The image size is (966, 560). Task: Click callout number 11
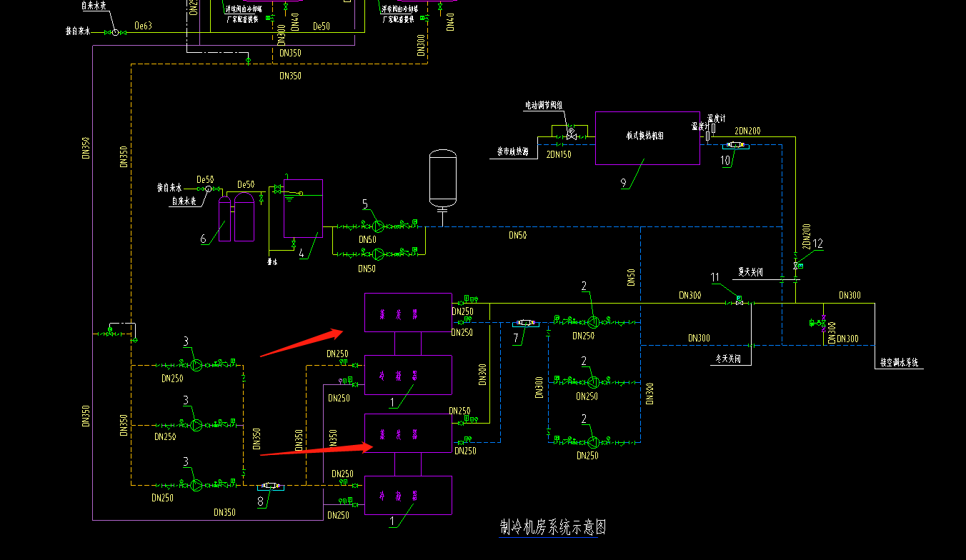pos(715,277)
